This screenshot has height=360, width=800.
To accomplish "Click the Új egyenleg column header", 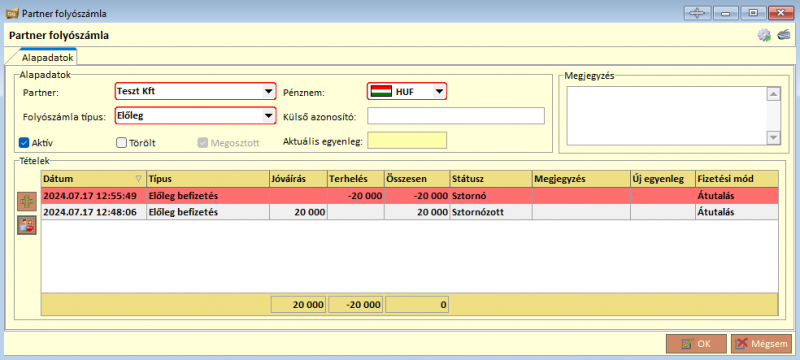I will pos(663,179).
